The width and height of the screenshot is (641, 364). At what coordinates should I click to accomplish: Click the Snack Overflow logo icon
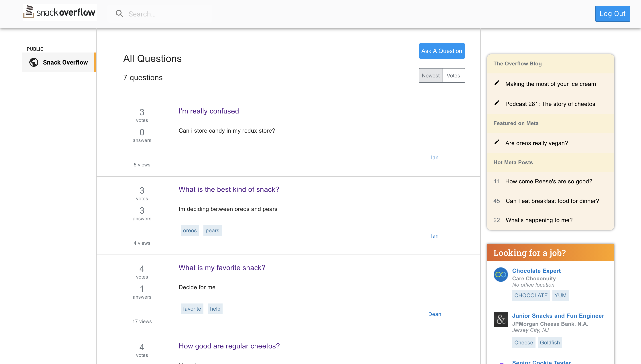point(29,12)
